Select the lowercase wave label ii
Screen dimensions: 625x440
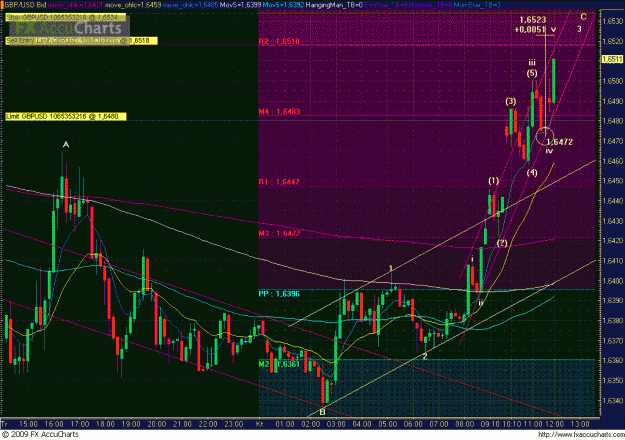pyautogui.click(x=481, y=303)
